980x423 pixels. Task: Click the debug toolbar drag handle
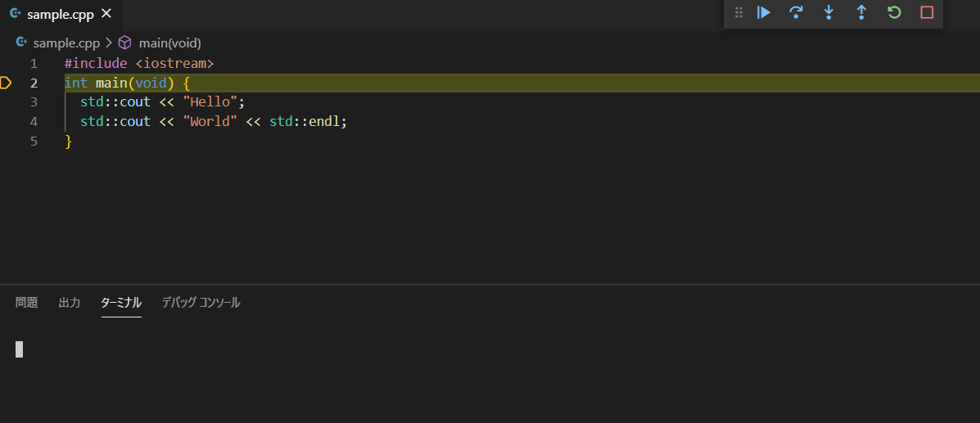coord(738,12)
